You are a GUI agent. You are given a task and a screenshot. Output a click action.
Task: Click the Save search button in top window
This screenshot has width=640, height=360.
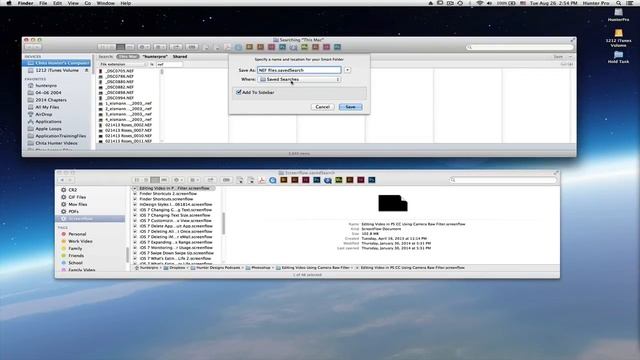pos(558,57)
